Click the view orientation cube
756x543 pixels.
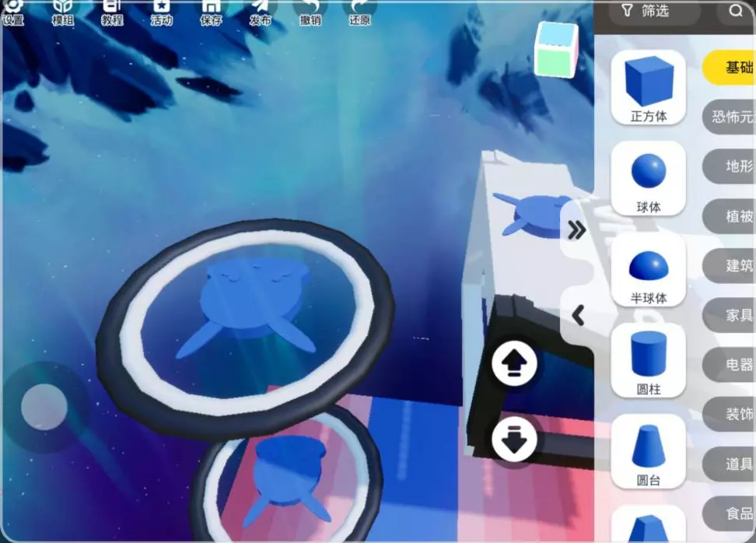click(x=557, y=51)
